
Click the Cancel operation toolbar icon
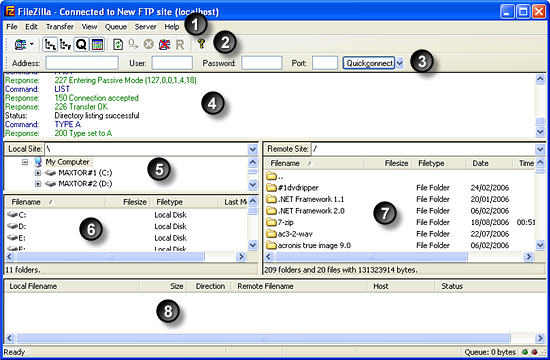coord(148,45)
